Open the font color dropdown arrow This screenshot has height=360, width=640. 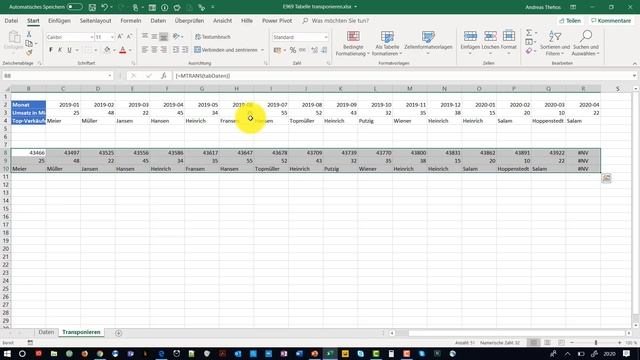click(x=130, y=50)
